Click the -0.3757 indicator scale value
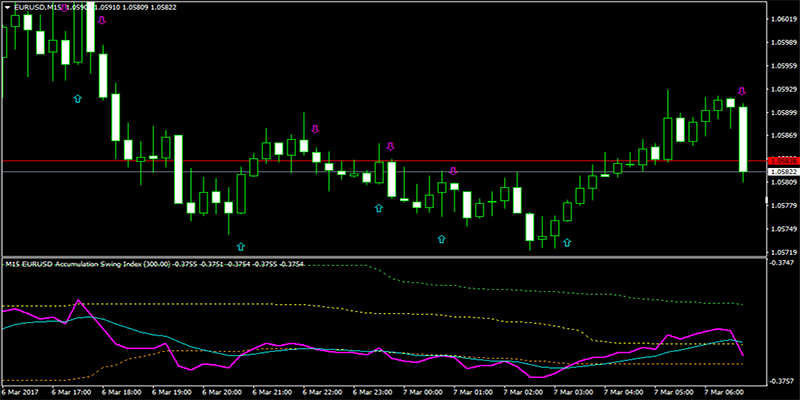 [783, 381]
